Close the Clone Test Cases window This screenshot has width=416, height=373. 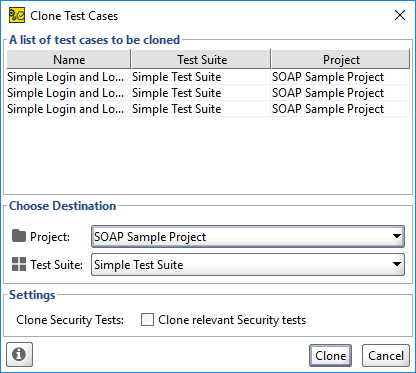tap(400, 15)
